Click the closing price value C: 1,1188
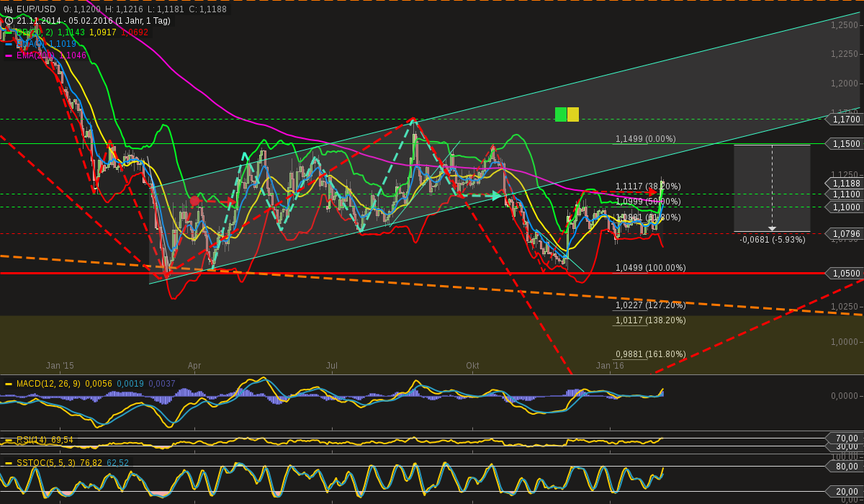This screenshot has height=504, width=864. click(x=207, y=9)
